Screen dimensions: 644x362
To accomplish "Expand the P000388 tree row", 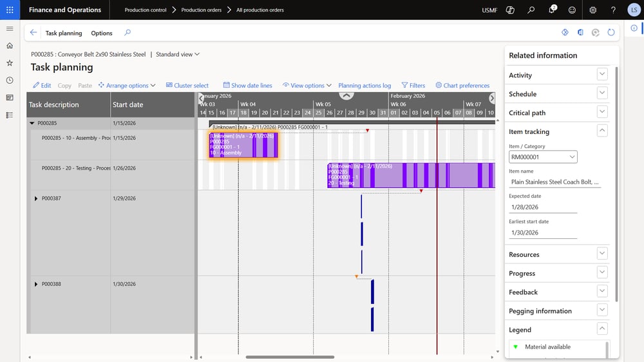I will click(35, 284).
